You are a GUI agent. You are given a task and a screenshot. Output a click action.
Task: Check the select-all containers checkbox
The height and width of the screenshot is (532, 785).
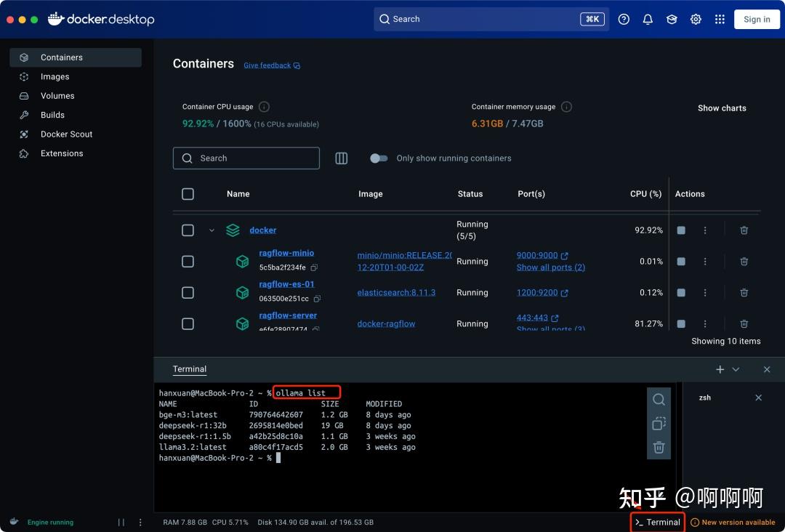(188, 193)
